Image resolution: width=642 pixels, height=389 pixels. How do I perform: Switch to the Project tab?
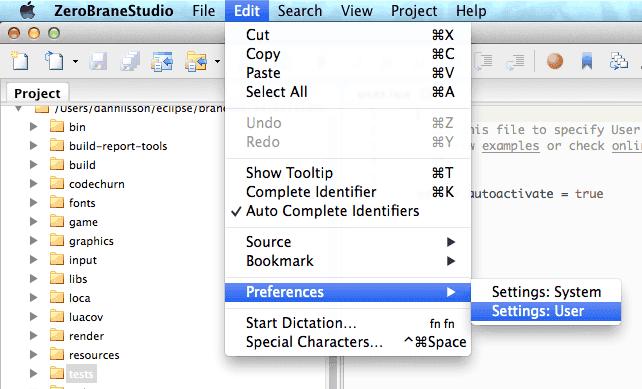pos(37,93)
